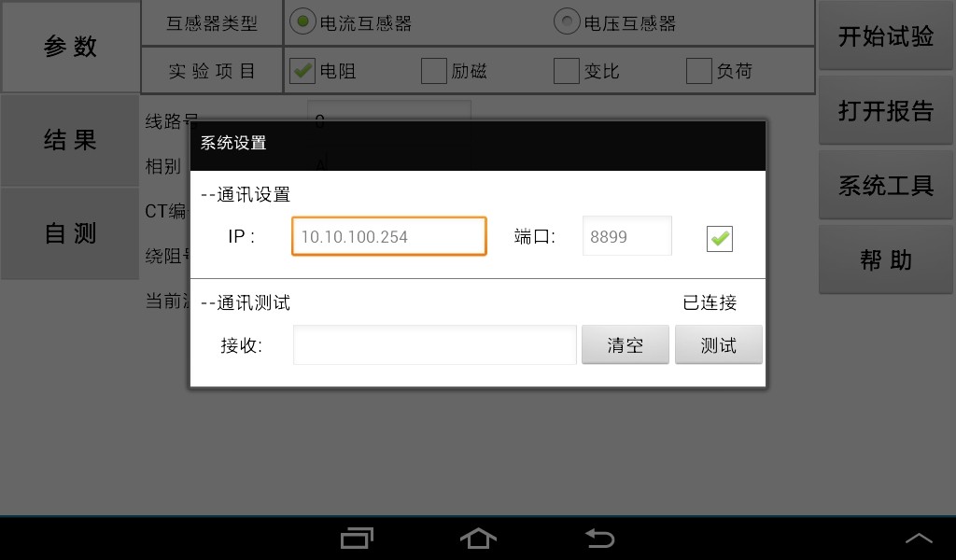This screenshot has height=560, width=956.
Task: Enable the 变比 checkbox
Action: tap(567, 71)
